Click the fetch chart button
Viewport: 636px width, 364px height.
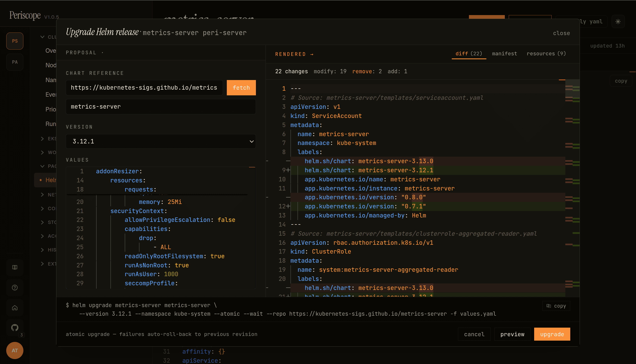(241, 88)
